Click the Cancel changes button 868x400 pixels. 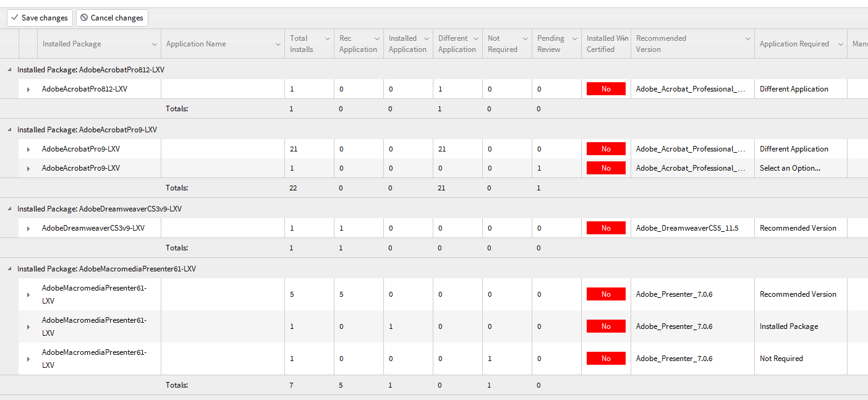(x=112, y=18)
